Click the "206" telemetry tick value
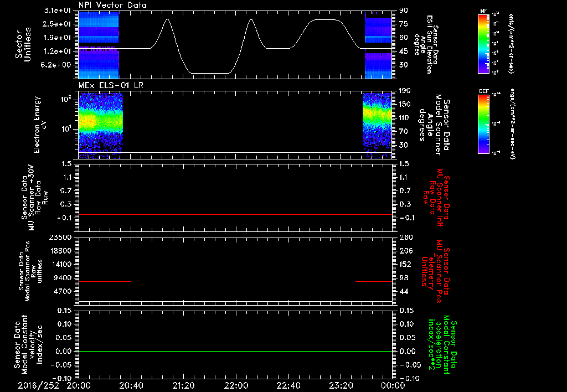Viewport: 567px width, 392px height. pos(406,251)
